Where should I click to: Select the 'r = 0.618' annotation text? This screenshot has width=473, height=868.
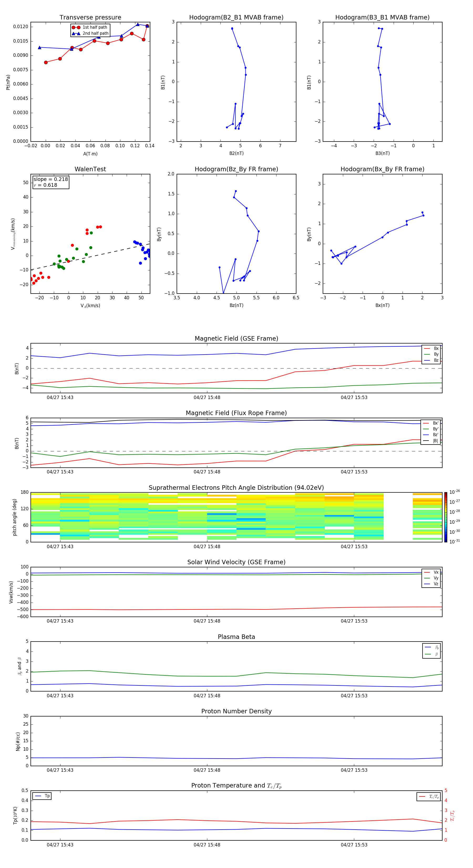(x=45, y=185)
